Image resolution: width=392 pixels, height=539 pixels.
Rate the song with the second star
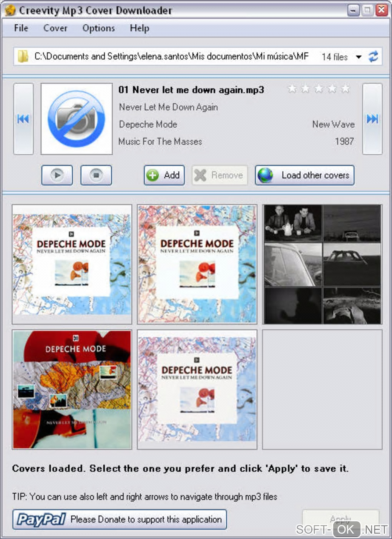[306, 89]
